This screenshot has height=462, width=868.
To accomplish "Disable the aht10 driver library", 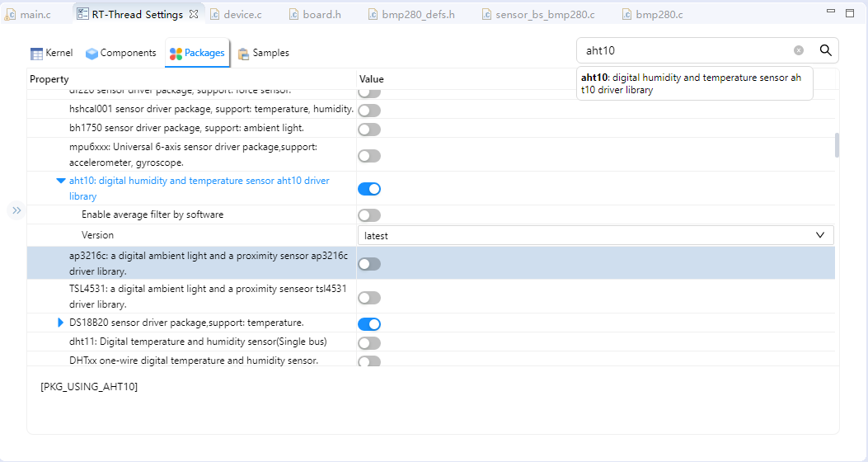I will 369,189.
